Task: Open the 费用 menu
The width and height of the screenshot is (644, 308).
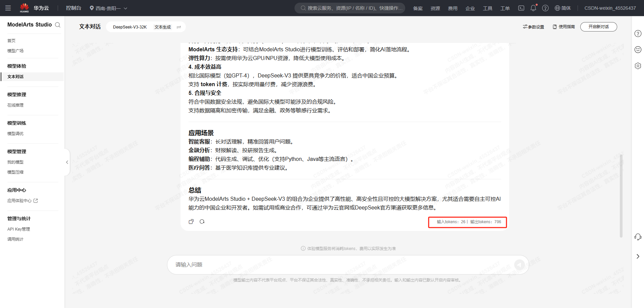Action: tap(453, 8)
